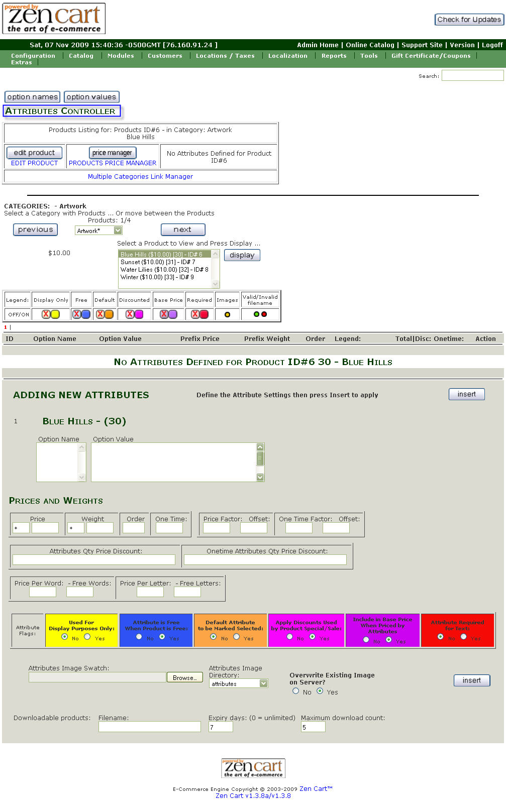The image size is (506, 812).
Task: Click the yellow Display Only ON legend icon
Action: click(x=55, y=314)
